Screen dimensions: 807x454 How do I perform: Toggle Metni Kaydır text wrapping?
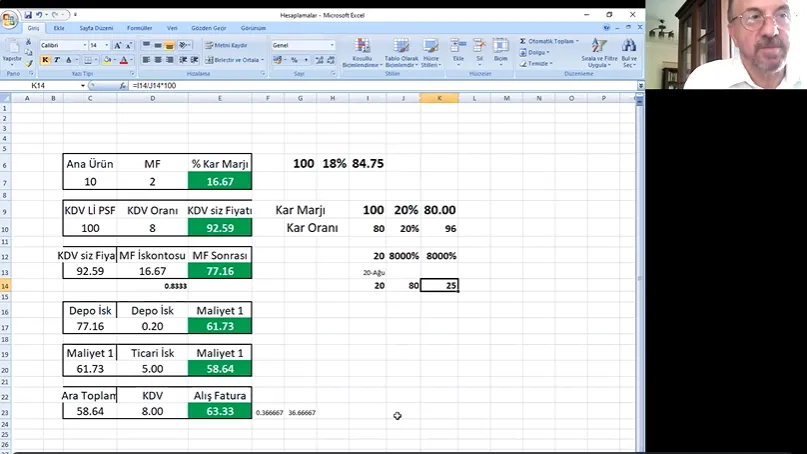(x=226, y=45)
